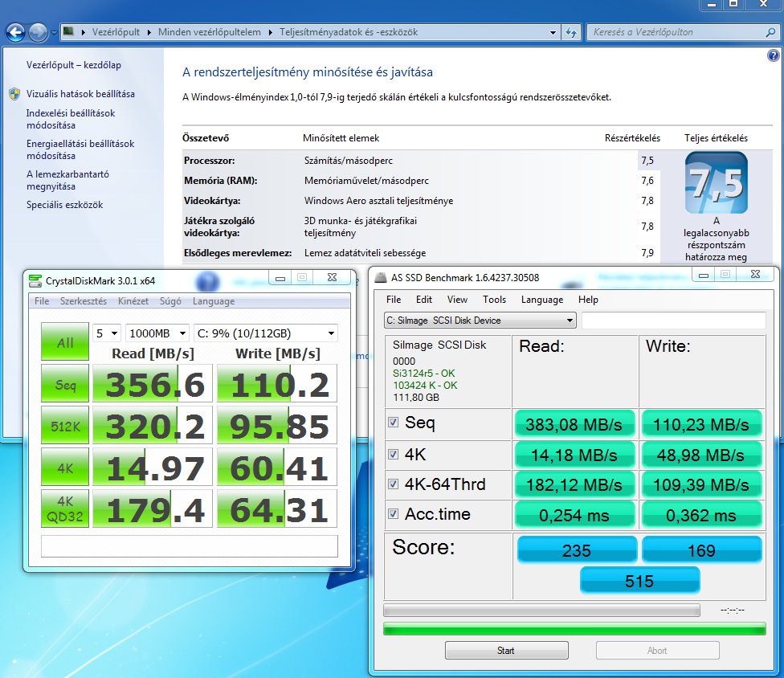The width and height of the screenshot is (784, 678).
Task: Open AS SSD Edit menu
Action: [424, 300]
